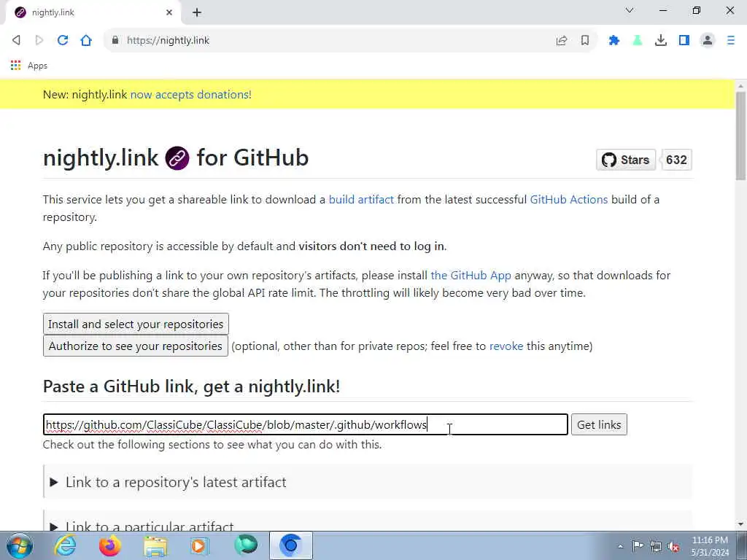
Task: Click the 'Get links' button
Action: pos(599,424)
